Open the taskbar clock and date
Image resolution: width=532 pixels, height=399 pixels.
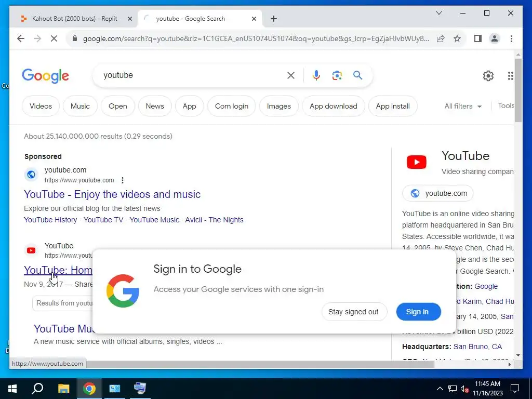click(487, 389)
